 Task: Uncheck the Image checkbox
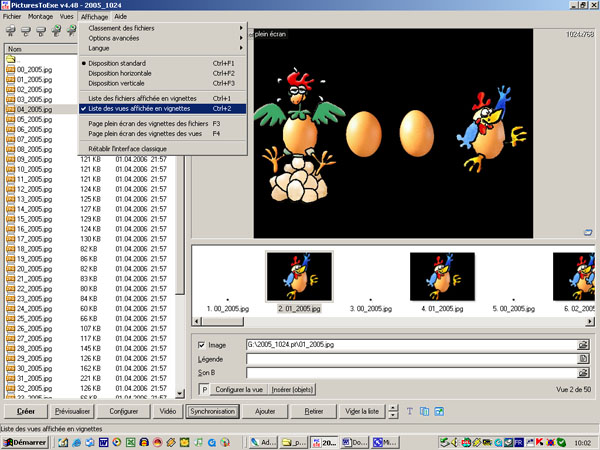point(202,345)
